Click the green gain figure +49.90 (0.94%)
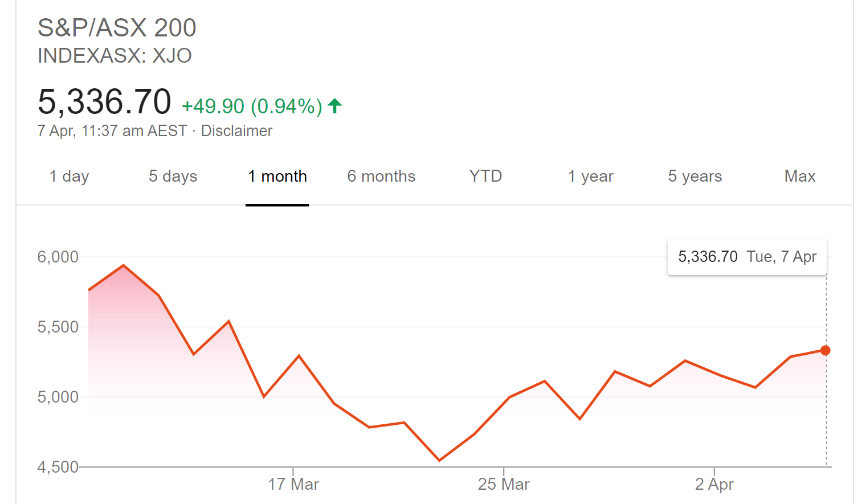 click(x=251, y=105)
